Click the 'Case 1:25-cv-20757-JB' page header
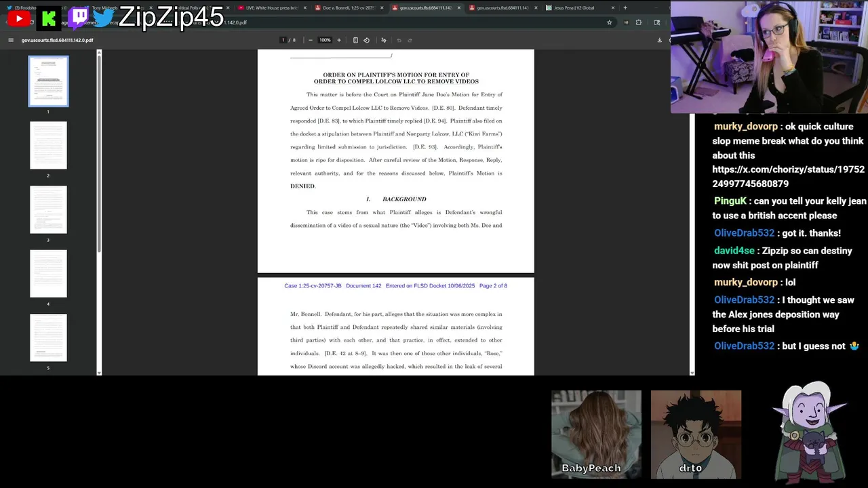The image size is (868, 488). (313, 286)
